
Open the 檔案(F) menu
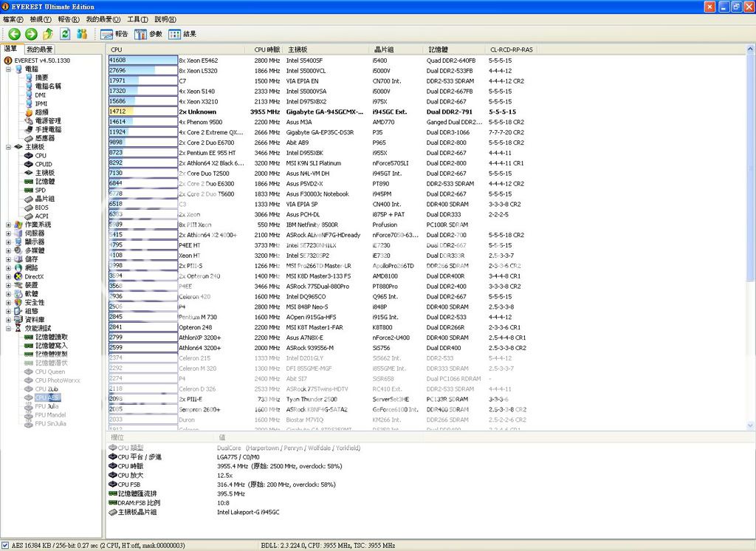pyautogui.click(x=13, y=19)
